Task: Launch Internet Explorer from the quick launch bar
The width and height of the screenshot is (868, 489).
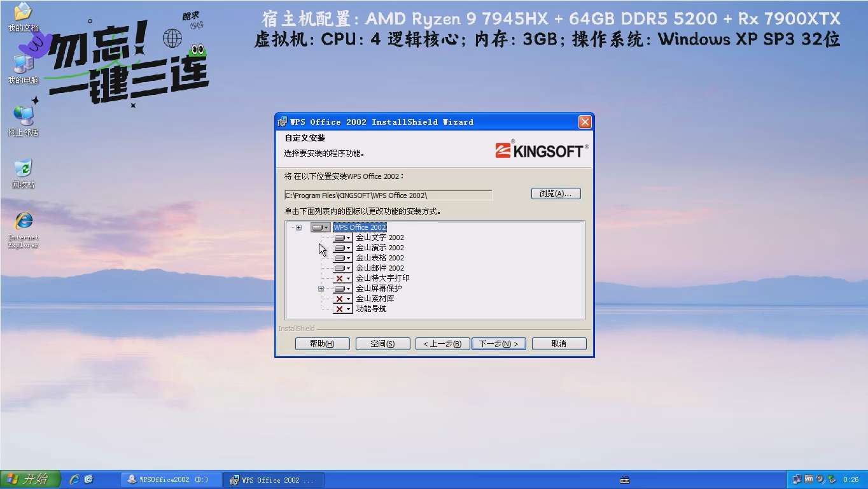Action: click(74, 479)
